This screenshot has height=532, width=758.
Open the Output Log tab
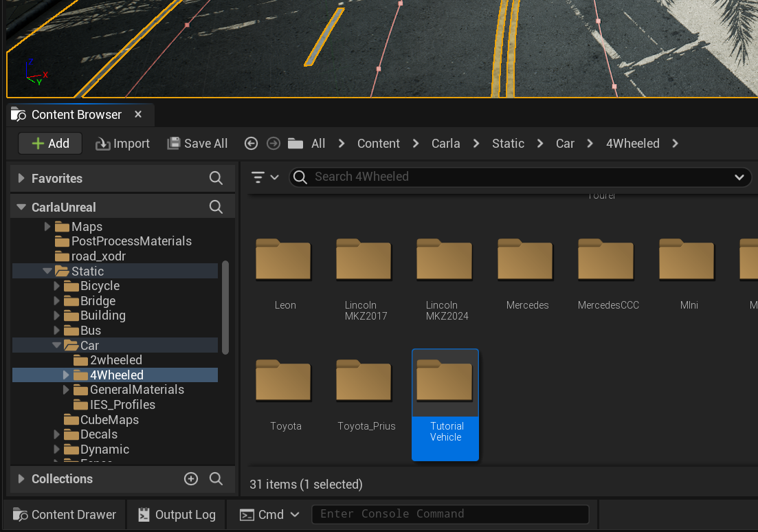coord(177,515)
